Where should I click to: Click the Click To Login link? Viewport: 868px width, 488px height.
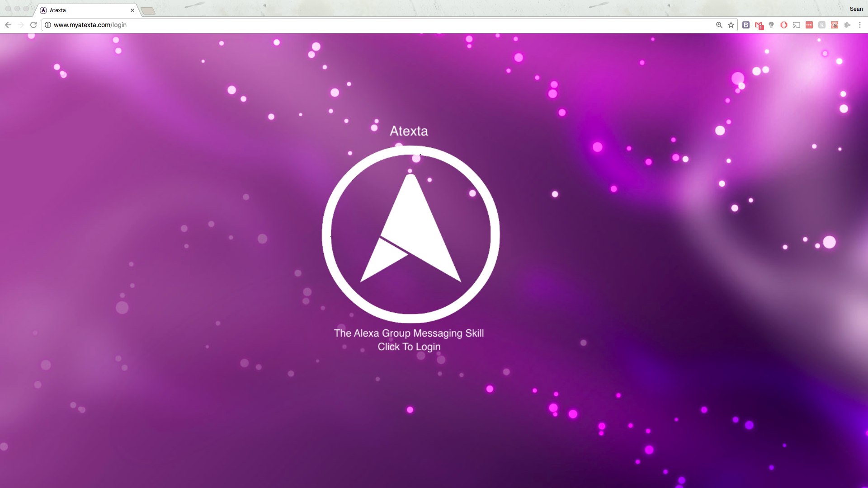[x=409, y=347]
